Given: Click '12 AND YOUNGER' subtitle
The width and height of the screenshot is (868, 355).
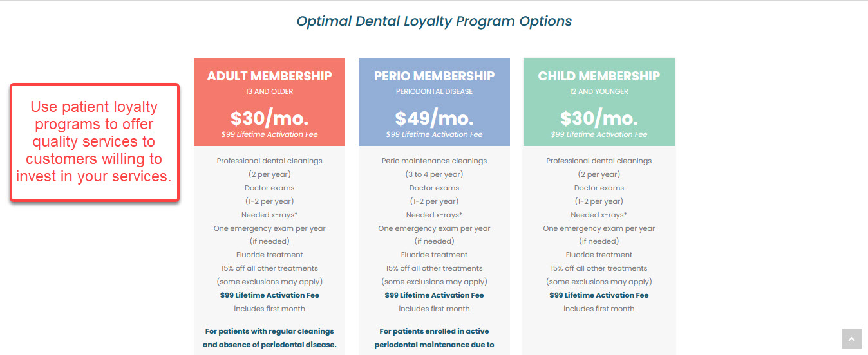Looking at the screenshot, I should [x=599, y=91].
